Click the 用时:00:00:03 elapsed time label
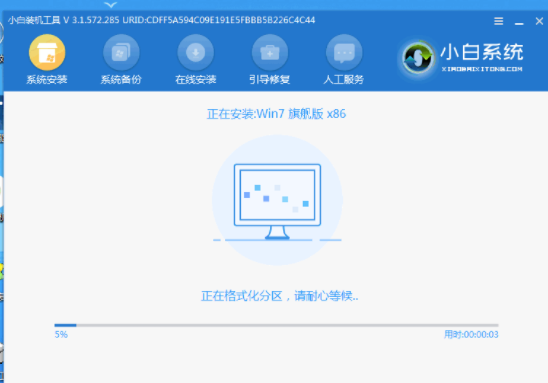The height and width of the screenshot is (383, 548). [471, 335]
